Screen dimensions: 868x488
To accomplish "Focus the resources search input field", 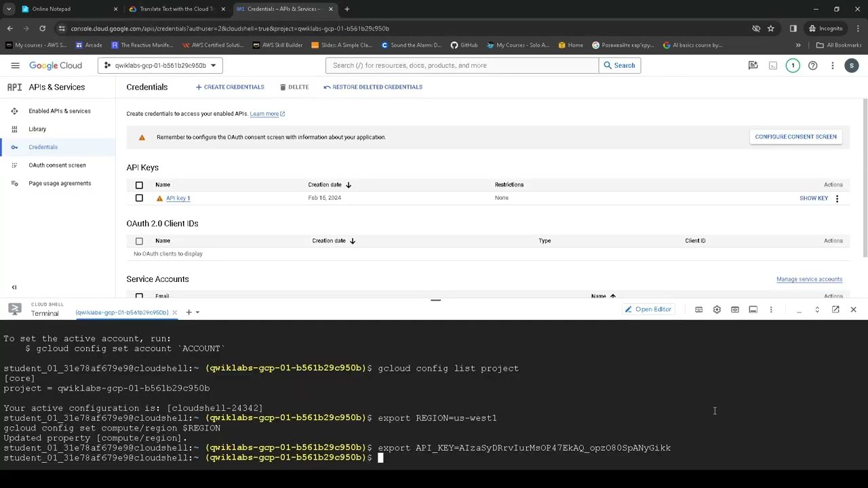I will 462,66.
